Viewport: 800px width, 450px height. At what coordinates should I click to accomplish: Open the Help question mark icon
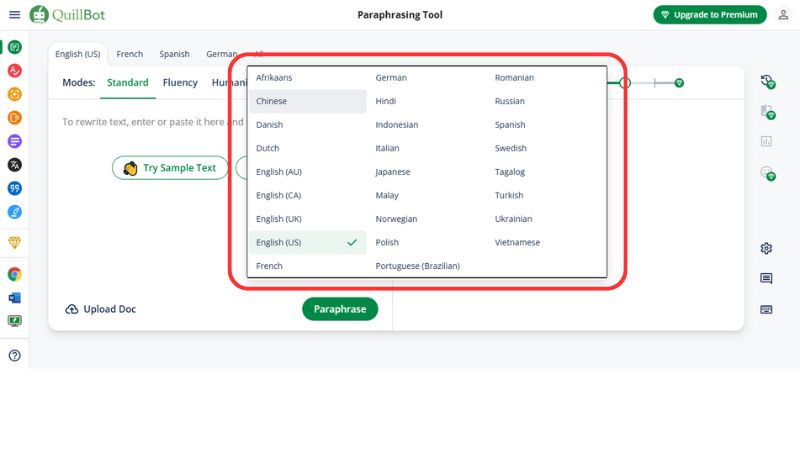[x=15, y=356]
